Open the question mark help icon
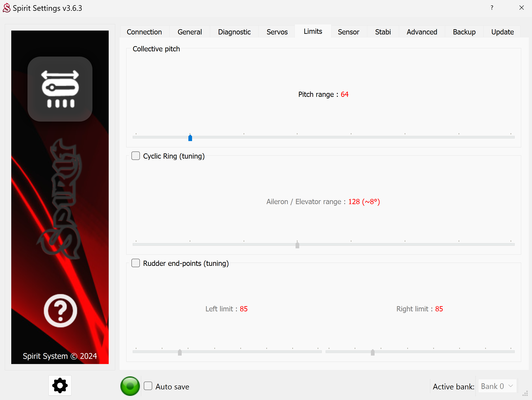 pos(60,311)
